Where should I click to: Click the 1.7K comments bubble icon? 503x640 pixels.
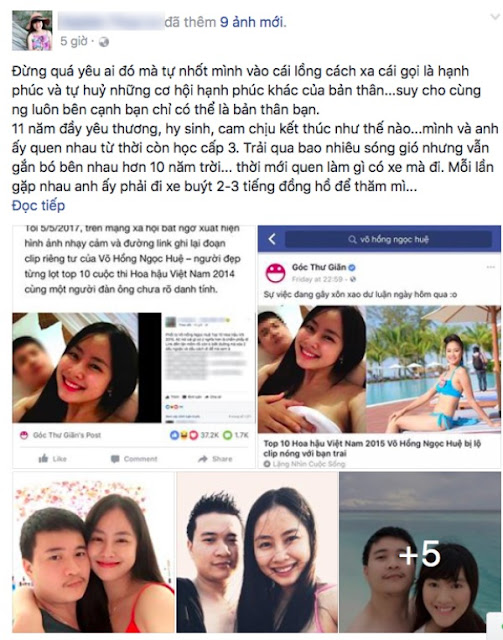point(227,435)
